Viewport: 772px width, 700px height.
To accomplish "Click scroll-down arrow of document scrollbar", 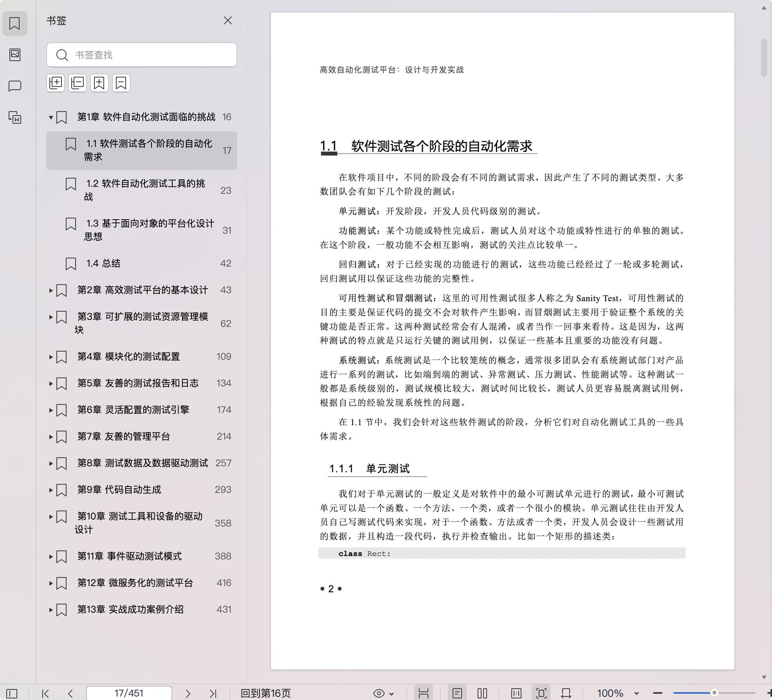I will (x=764, y=677).
